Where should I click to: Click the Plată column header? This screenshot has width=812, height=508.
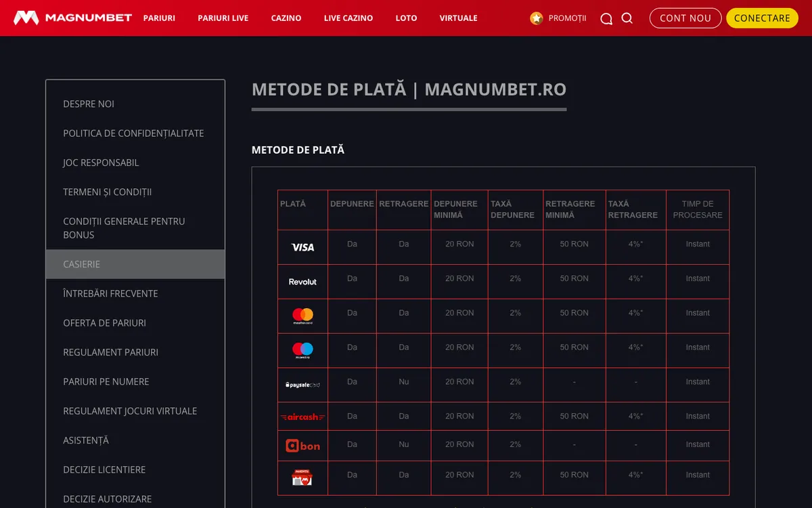pyautogui.click(x=293, y=204)
